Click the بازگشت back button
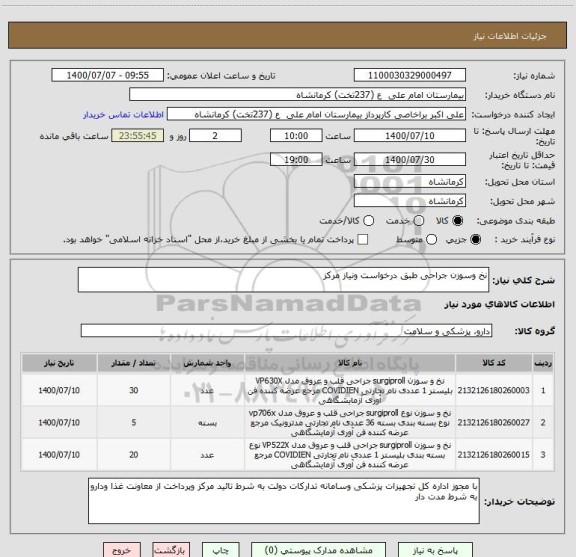The height and width of the screenshot is (557, 576). coord(171,550)
